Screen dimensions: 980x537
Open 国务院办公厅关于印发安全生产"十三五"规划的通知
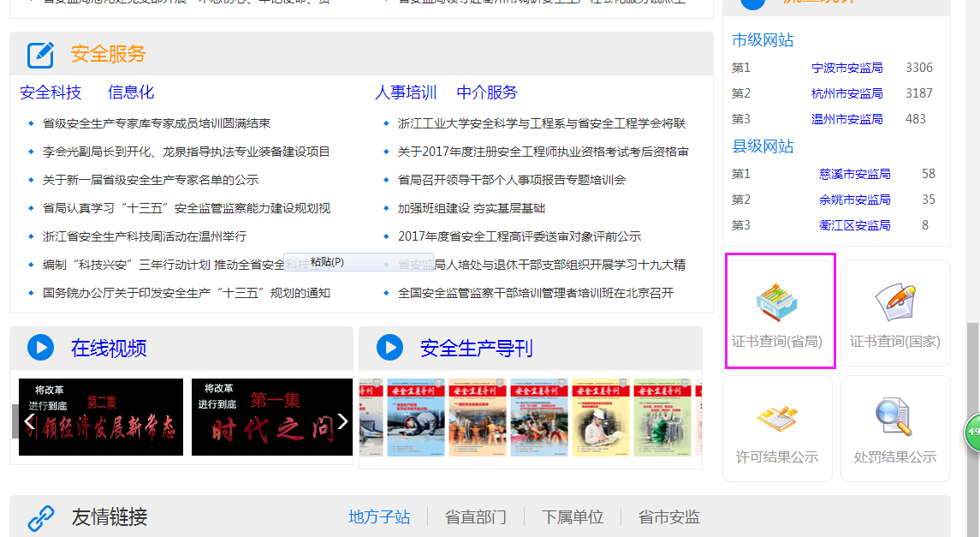pyautogui.click(x=187, y=293)
